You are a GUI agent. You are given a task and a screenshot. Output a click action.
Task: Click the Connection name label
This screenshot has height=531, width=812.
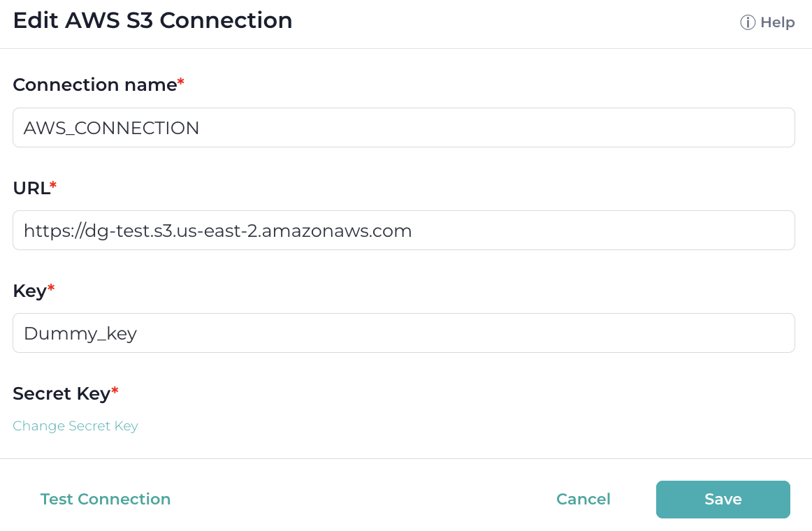pos(95,85)
